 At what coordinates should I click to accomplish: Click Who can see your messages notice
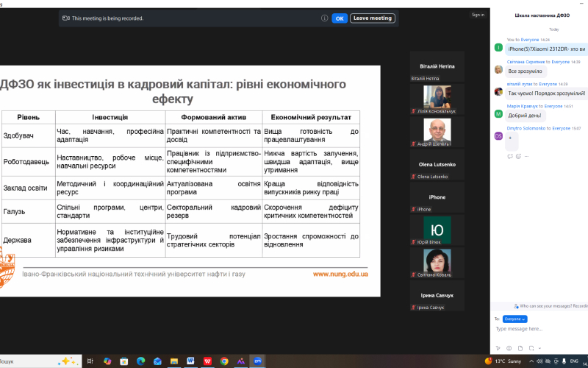tap(551, 306)
